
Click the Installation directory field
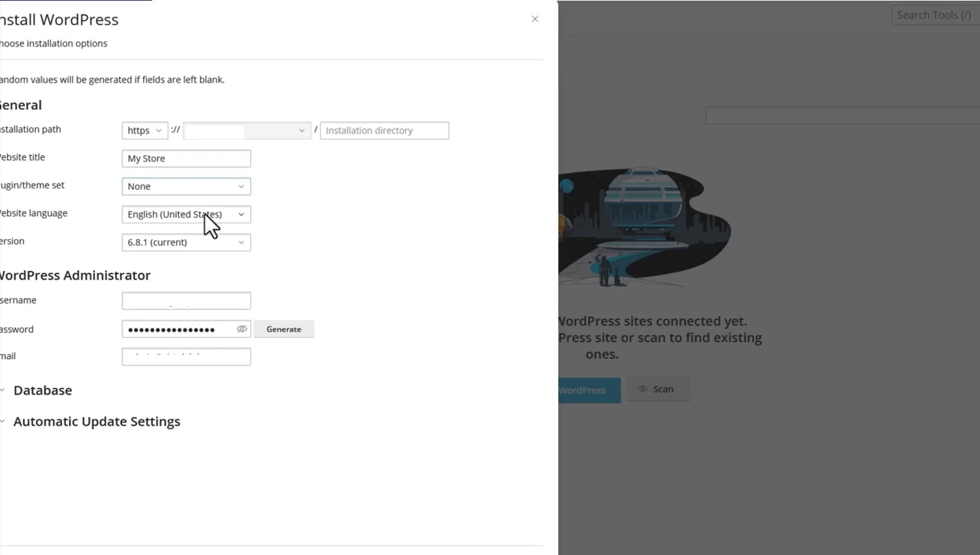pyautogui.click(x=384, y=131)
